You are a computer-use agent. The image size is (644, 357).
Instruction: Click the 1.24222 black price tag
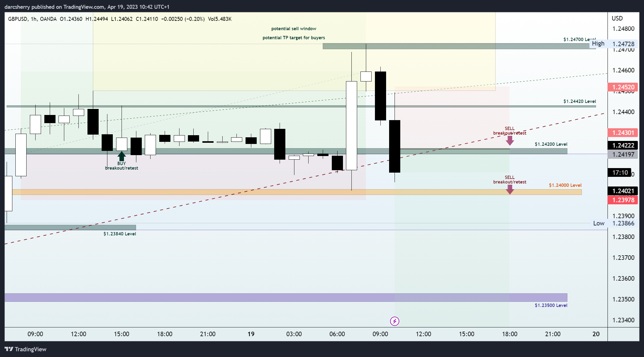(623, 145)
